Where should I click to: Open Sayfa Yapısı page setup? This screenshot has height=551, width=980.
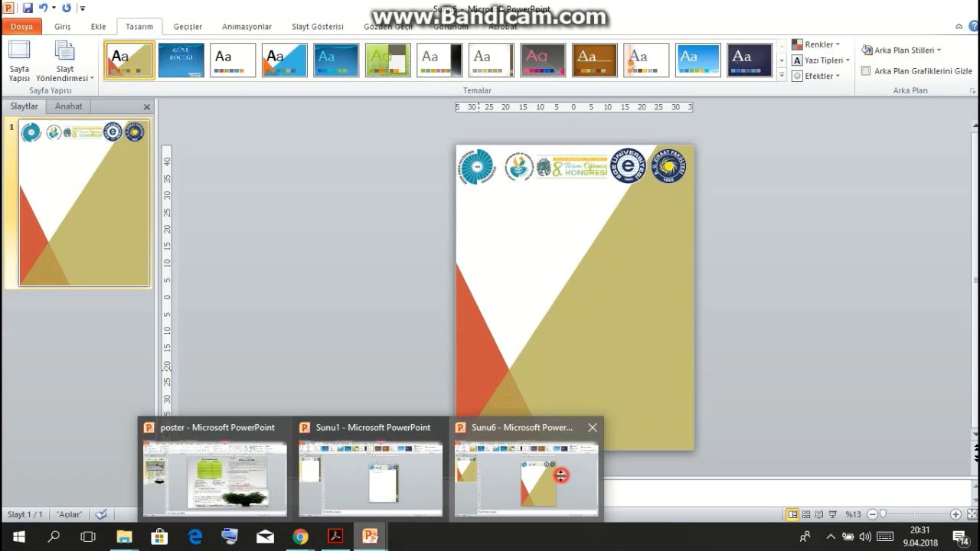coord(19,61)
